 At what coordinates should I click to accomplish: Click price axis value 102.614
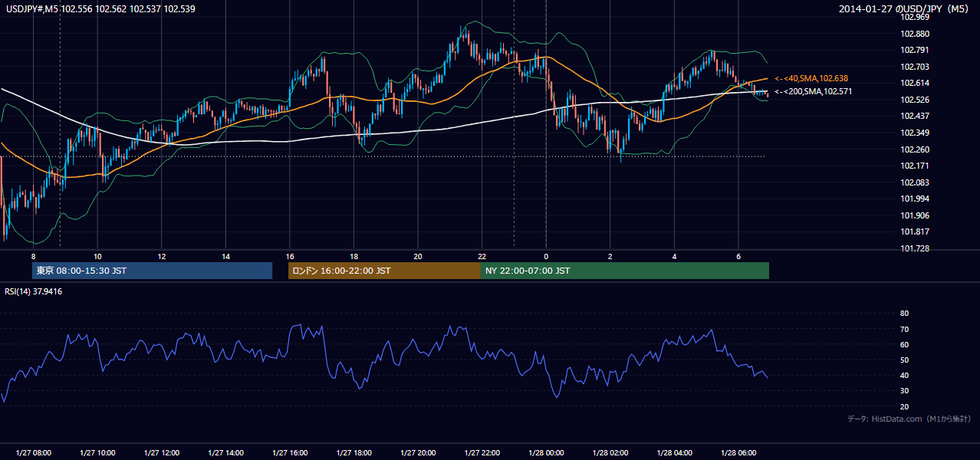pyautogui.click(x=915, y=83)
